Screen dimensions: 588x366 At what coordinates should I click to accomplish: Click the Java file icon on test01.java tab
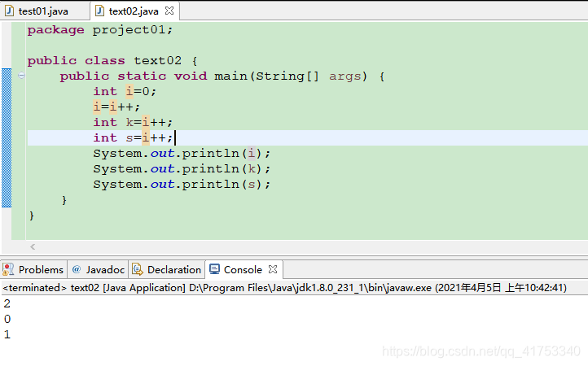[10, 11]
